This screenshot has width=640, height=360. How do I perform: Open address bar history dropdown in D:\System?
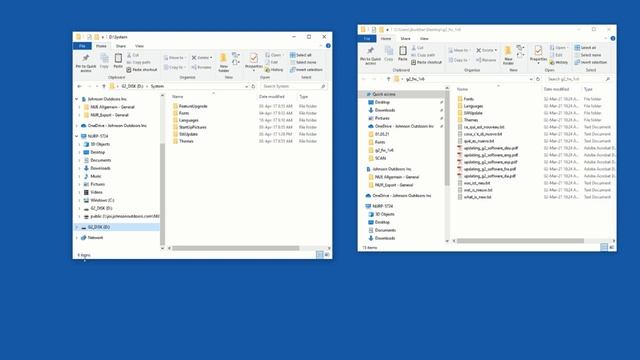(247, 87)
